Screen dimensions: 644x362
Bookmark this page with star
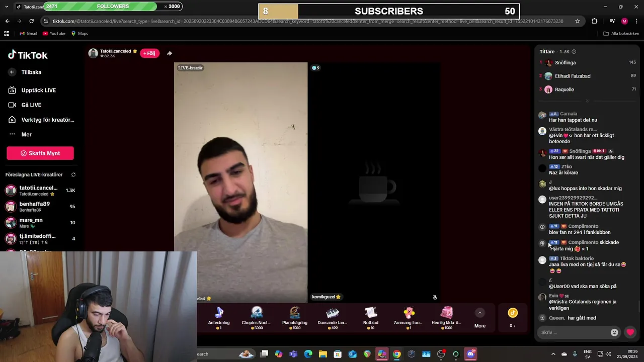[x=578, y=21]
